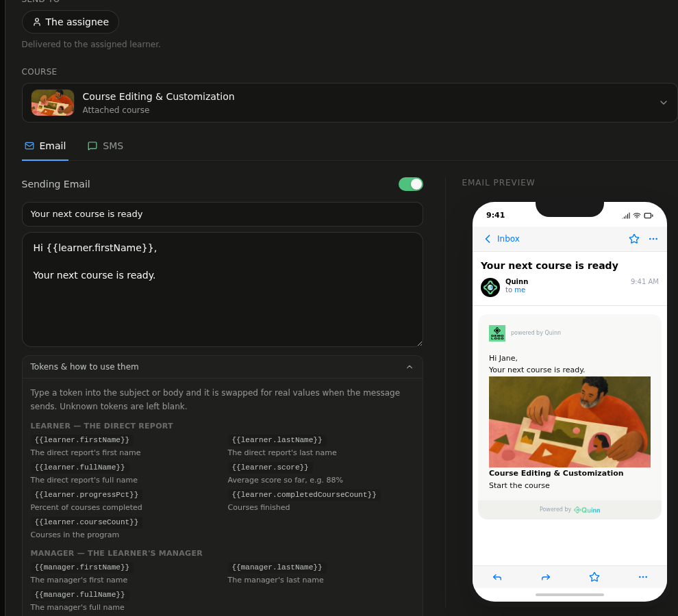Click the SMS chat bubble icon
Viewport: 678px width, 616px height.
(x=92, y=146)
